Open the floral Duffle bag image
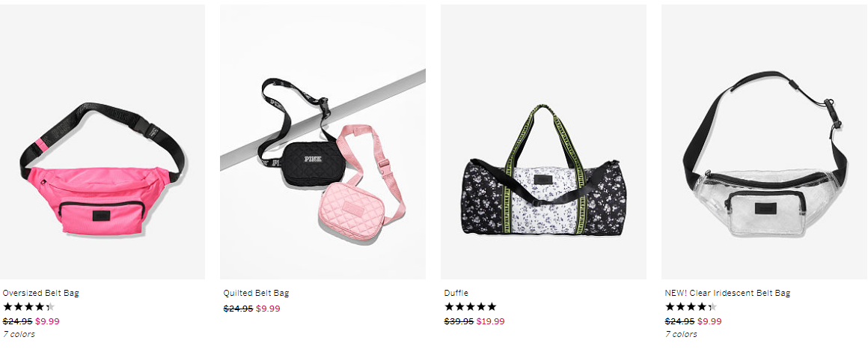The height and width of the screenshot is (358, 868). [543, 142]
